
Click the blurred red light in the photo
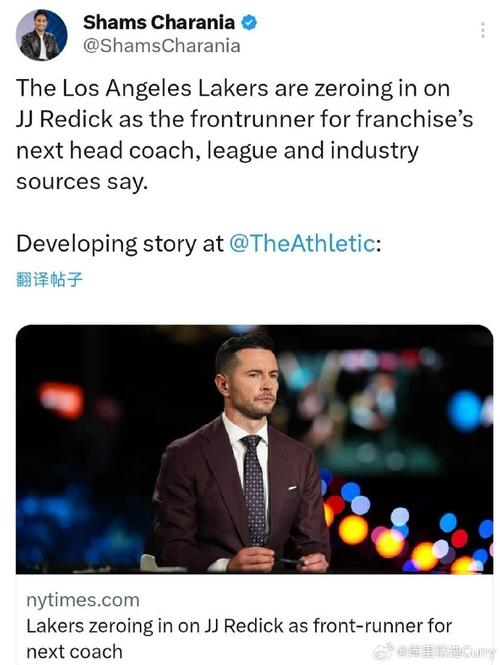pyautogui.click(x=61, y=400)
